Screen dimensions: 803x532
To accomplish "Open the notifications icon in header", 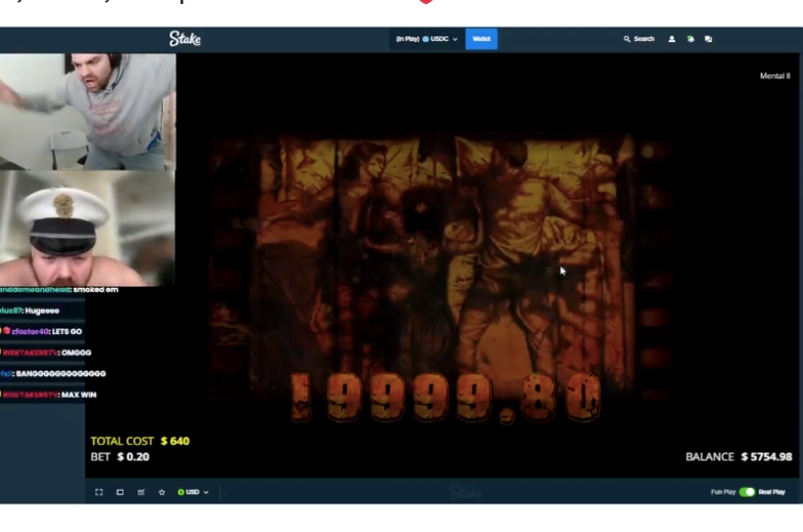I will click(x=690, y=39).
